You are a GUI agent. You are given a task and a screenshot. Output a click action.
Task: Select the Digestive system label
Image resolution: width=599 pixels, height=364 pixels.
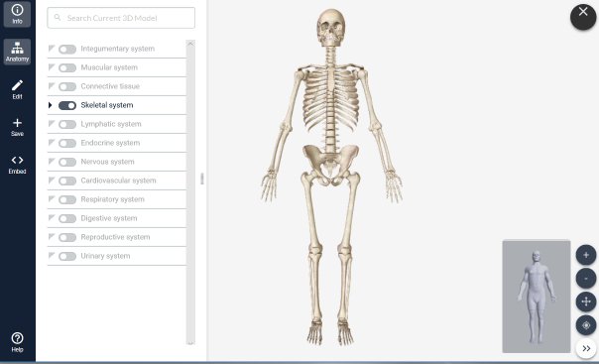[109, 218]
